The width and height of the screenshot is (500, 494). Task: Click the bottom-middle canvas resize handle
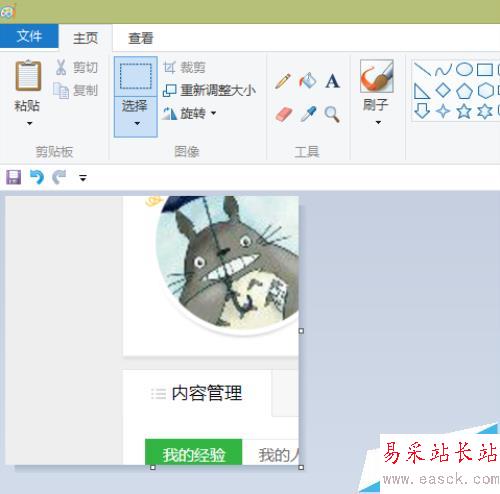[153, 467]
